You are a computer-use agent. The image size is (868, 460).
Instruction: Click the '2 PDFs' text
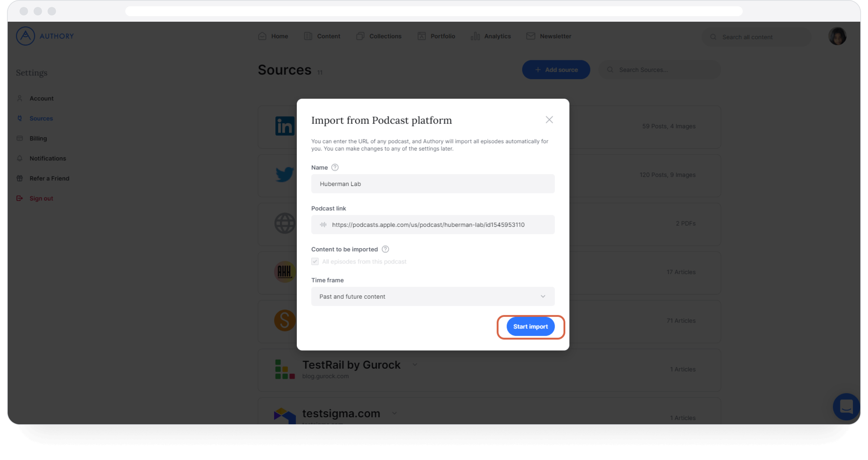(686, 223)
